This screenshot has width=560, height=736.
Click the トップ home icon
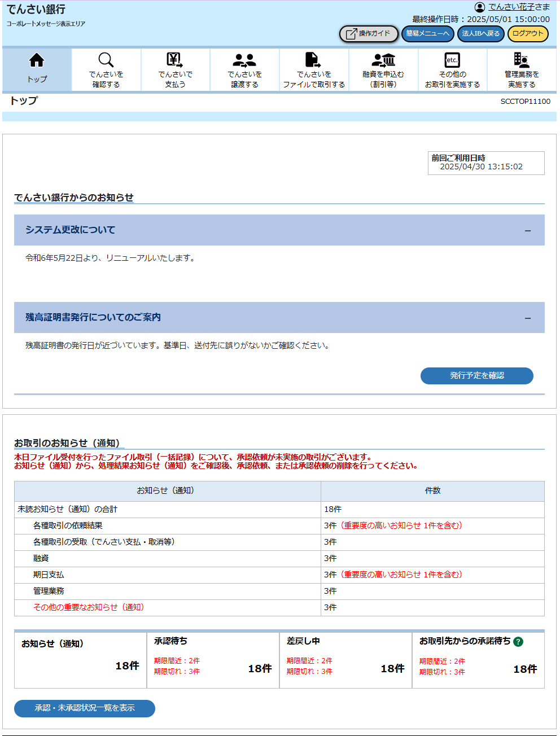click(36, 60)
